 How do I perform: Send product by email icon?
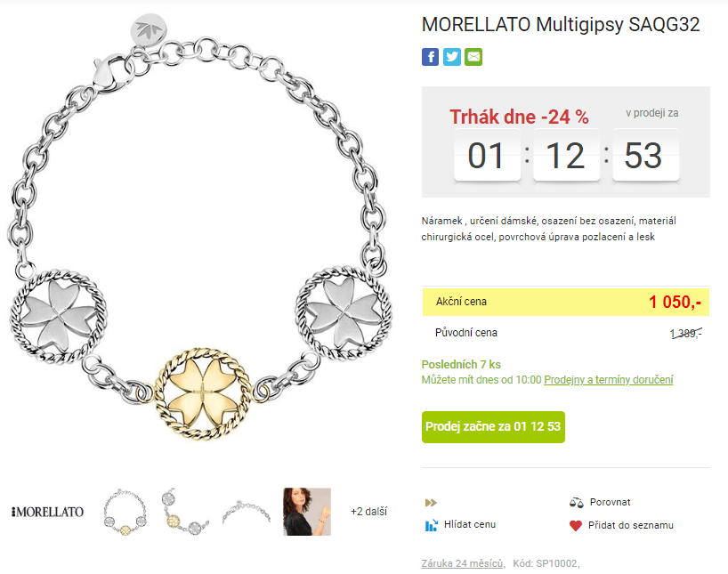[473, 57]
